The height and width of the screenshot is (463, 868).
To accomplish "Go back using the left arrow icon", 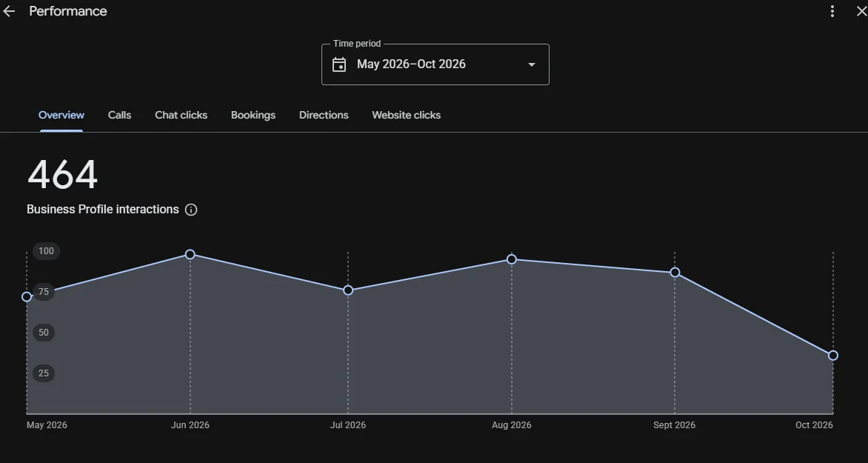I will pos(9,12).
